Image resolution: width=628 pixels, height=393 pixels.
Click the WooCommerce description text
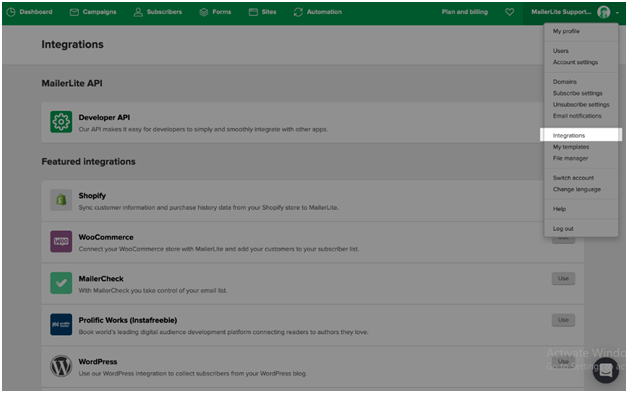(219, 249)
